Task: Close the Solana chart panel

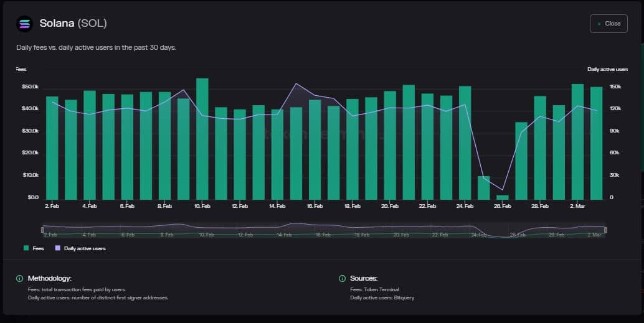Action: pos(608,24)
